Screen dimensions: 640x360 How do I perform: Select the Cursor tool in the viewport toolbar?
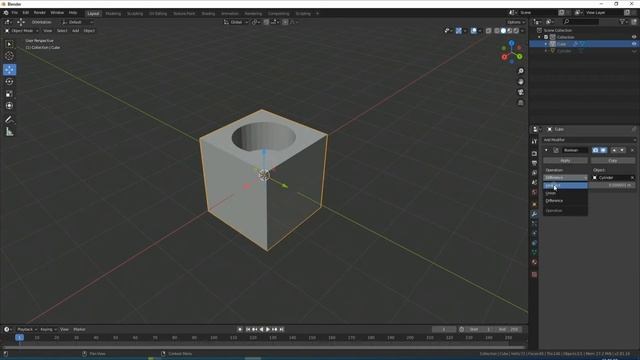point(9,56)
